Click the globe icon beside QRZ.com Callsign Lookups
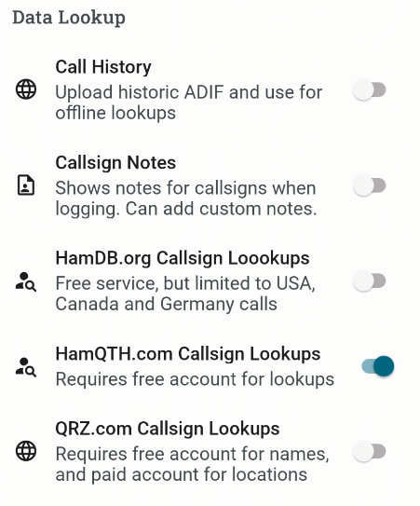Screen dimensions: 420x506 pyautogui.click(x=26, y=451)
